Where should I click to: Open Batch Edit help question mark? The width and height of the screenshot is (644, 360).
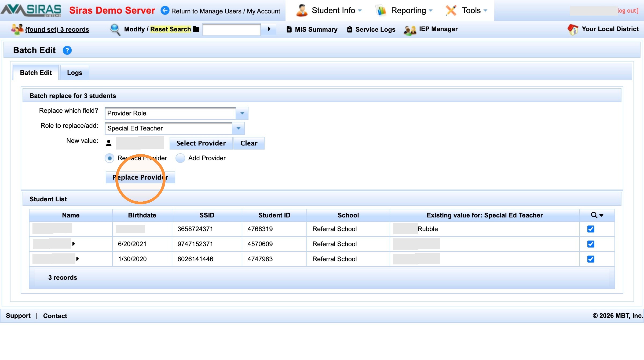67,50
